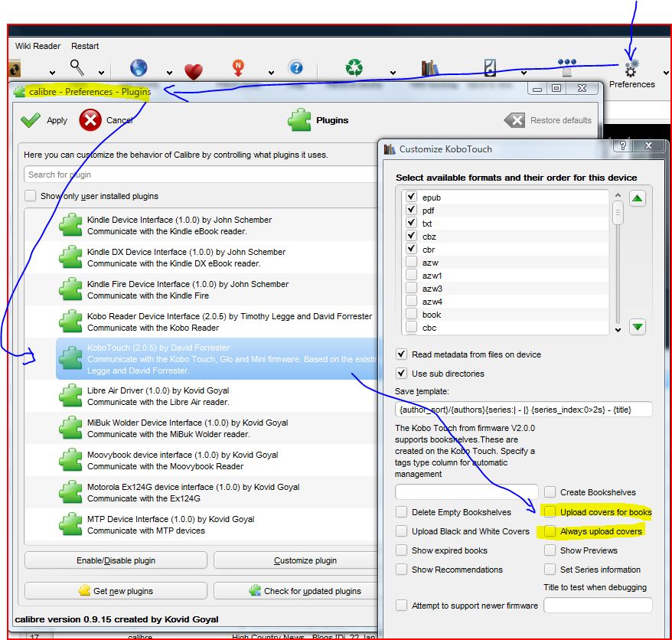
Task: Expand dropdown arrow next to music device icon
Action: (x=524, y=73)
